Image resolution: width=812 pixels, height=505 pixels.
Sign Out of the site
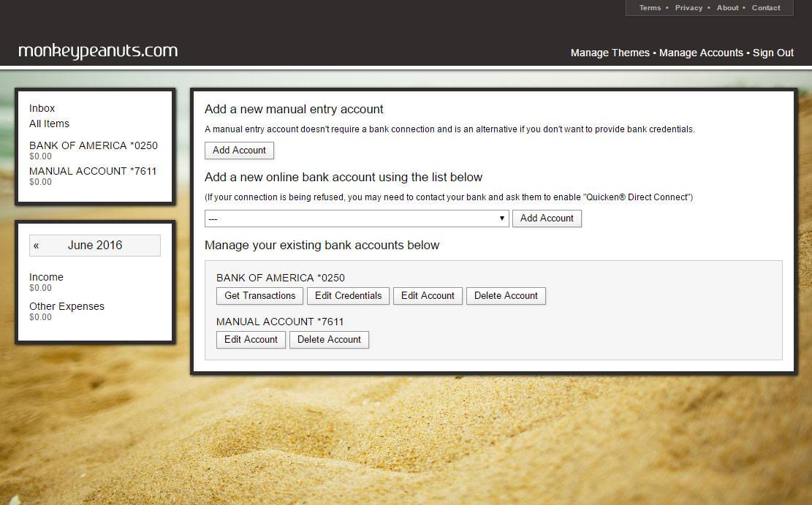coord(773,53)
